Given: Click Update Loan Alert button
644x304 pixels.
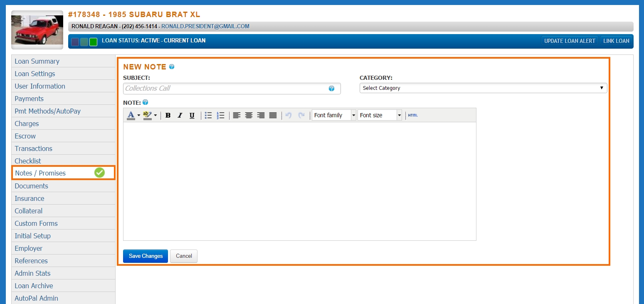Looking at the screenshot, I should click(x=570, y=41).
